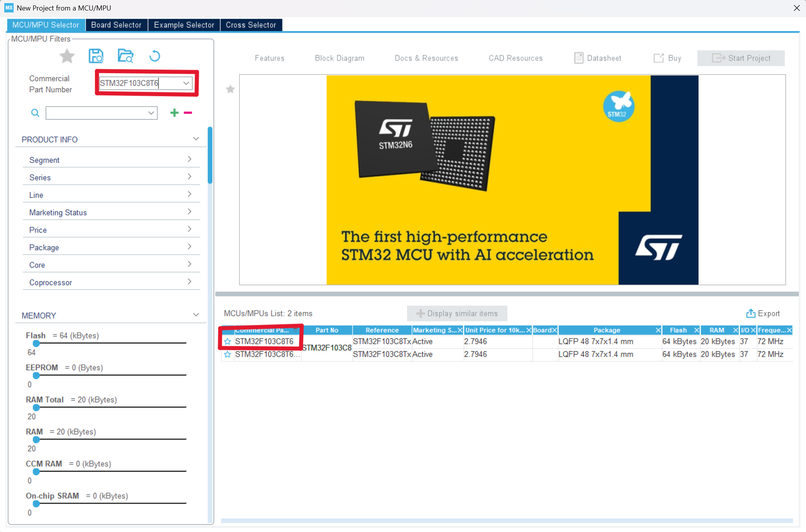The width and height of the screenshot is (806, 532).
Task: Remove the Flash column filter
Action: point(696,330)
